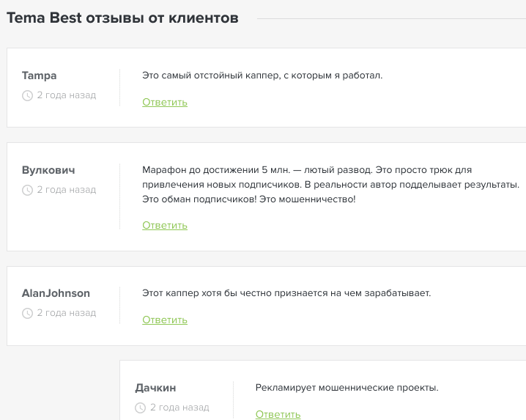The image size is (526, 420).
Task: Select the username Tampa
Action: tap(40, 75)
